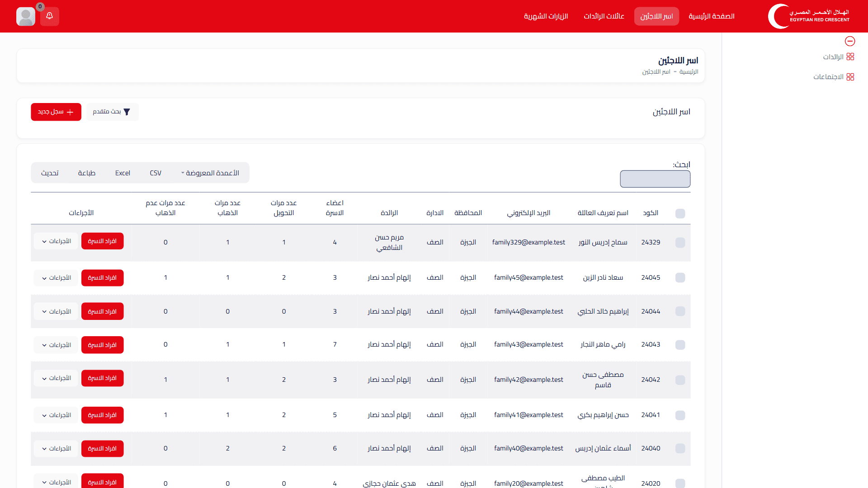Click family name سعاد نادر الزين
This screenshot has height=488, width=868.
pos(603,277)
